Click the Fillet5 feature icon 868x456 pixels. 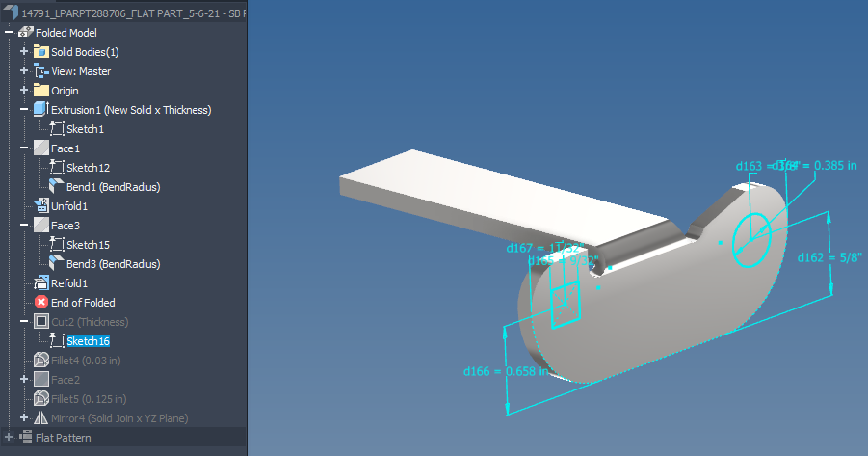tap(41, 398)
